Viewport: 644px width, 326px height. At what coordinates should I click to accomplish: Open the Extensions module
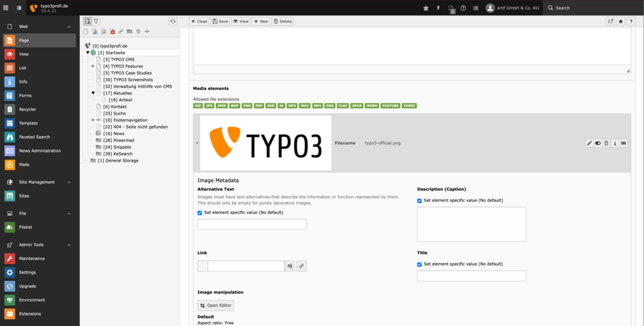tap(40, 313)
